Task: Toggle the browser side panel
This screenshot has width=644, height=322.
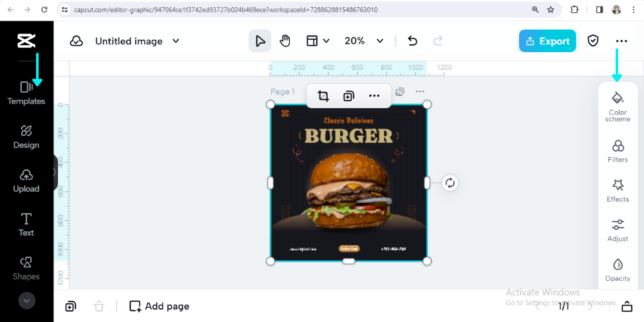Action: (x=599, y=10)
